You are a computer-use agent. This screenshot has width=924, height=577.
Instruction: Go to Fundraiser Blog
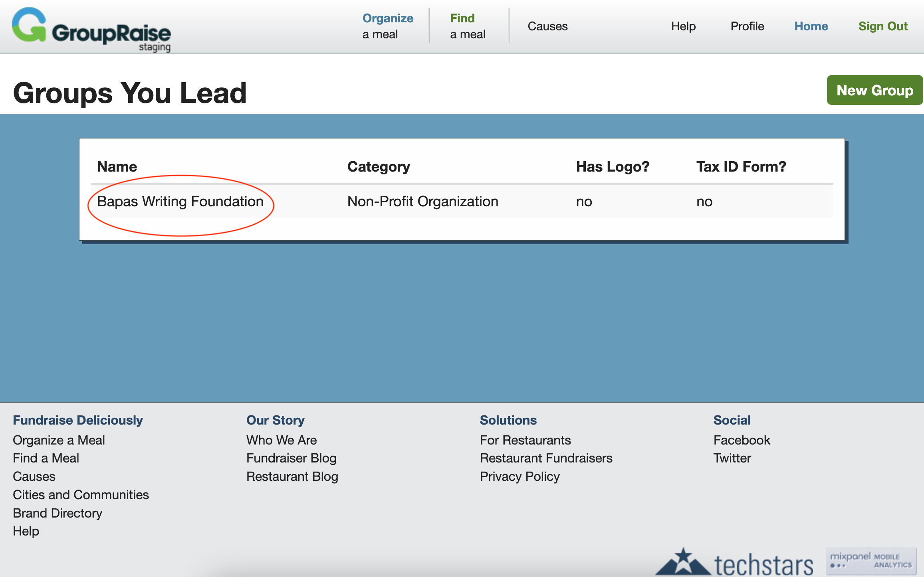tap(291, 458)
